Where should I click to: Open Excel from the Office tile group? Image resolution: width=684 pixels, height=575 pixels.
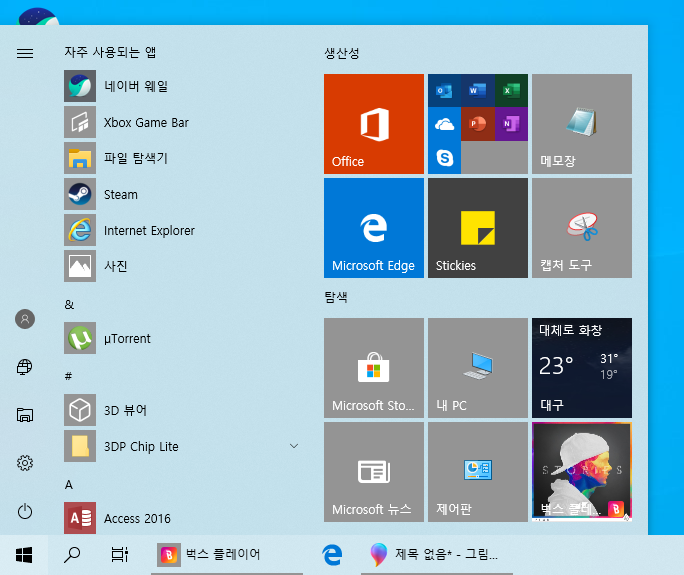(511, 91)
